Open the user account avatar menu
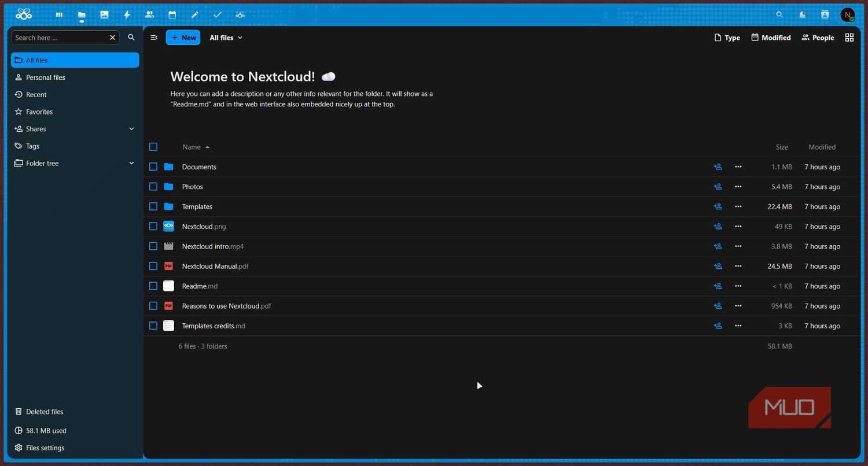 tap(848, 15)
